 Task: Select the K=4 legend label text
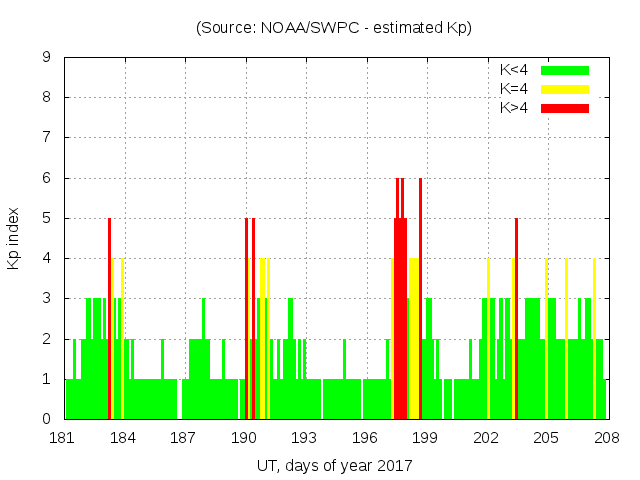(515, 89)
